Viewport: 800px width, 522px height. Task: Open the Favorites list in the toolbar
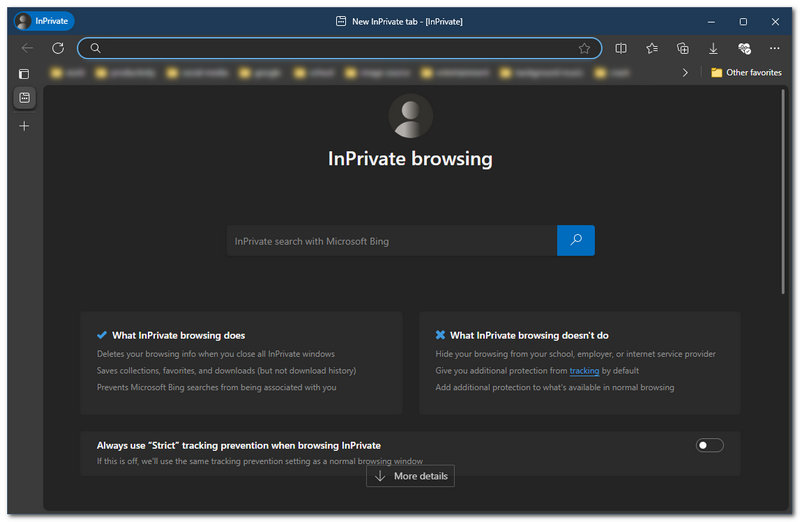(x=652, y=48)
